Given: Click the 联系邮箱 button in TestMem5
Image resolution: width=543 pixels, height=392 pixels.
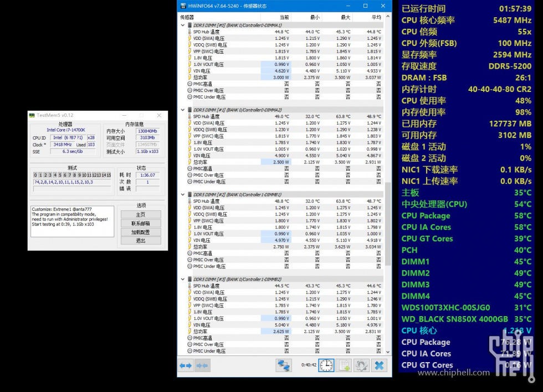Looking at the screenshot, I should (141, 224).
